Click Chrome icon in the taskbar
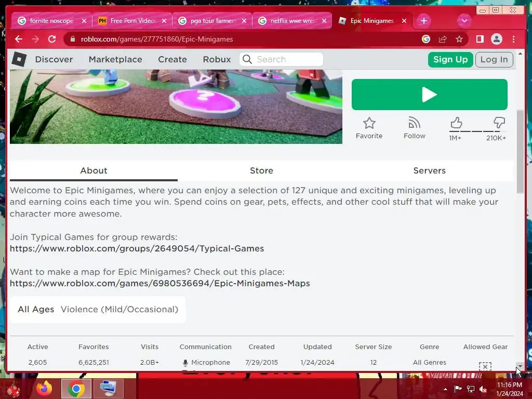 click(x=76, y=389)
